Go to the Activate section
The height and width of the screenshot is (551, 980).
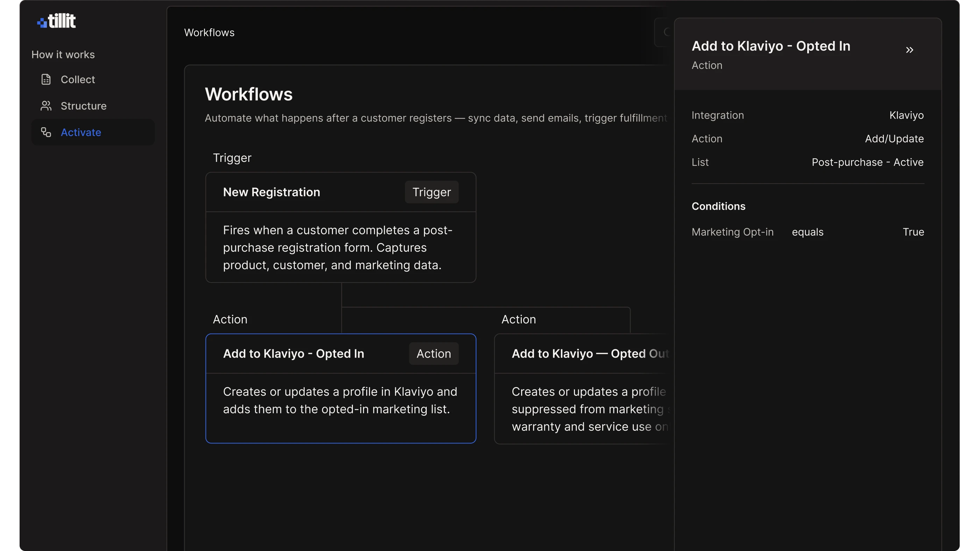click(x=81, y=133)
